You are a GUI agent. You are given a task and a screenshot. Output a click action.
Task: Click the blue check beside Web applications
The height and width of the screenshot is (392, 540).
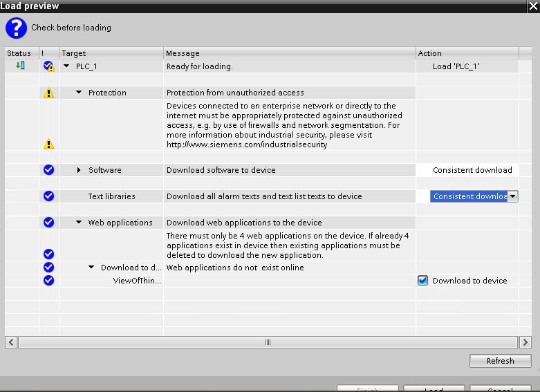[x=49, y=222]
